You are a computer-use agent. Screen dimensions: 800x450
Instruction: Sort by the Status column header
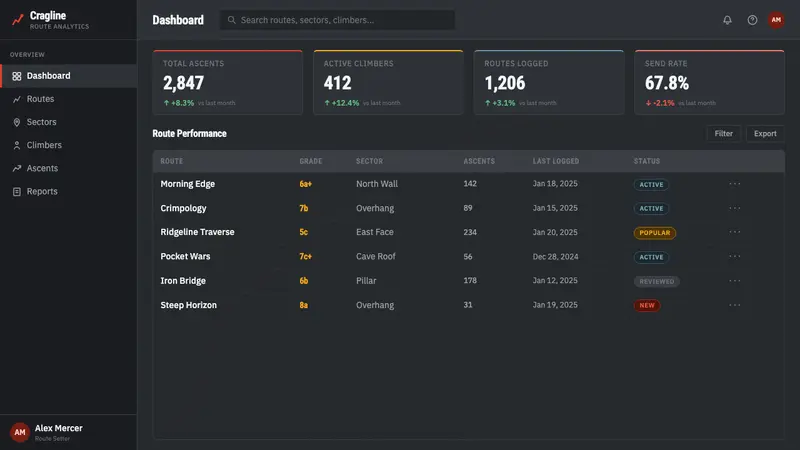(x=647, y=161)
